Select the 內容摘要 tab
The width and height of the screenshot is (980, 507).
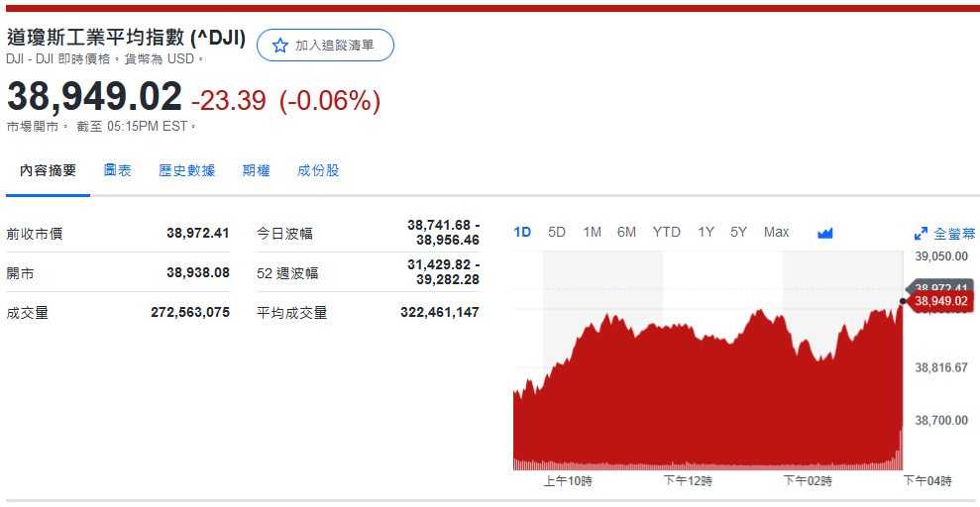[x=48, y=170]
